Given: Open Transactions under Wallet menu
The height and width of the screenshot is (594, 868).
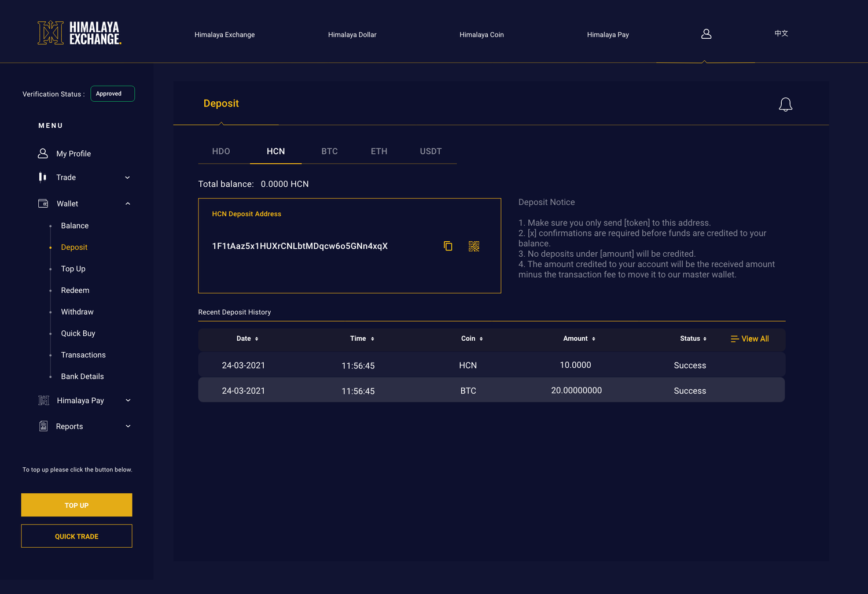Looking at the screenshot, I should (83, 355).
